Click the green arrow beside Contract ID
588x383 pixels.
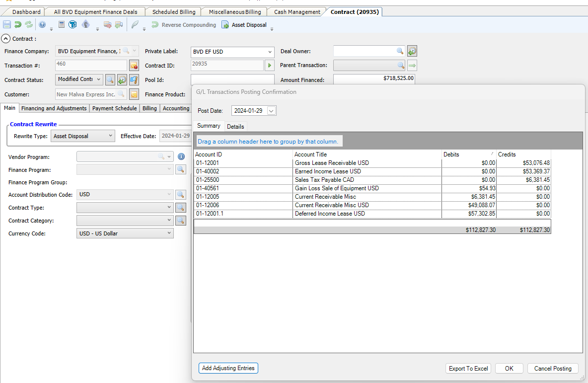(x=269, y=65)
